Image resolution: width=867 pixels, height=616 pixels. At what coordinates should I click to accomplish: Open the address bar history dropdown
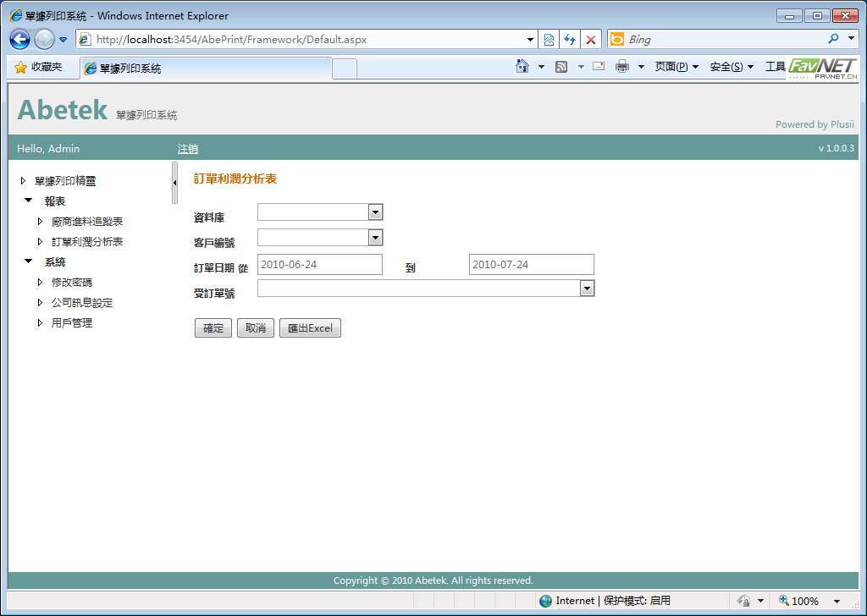coord(530,39)
